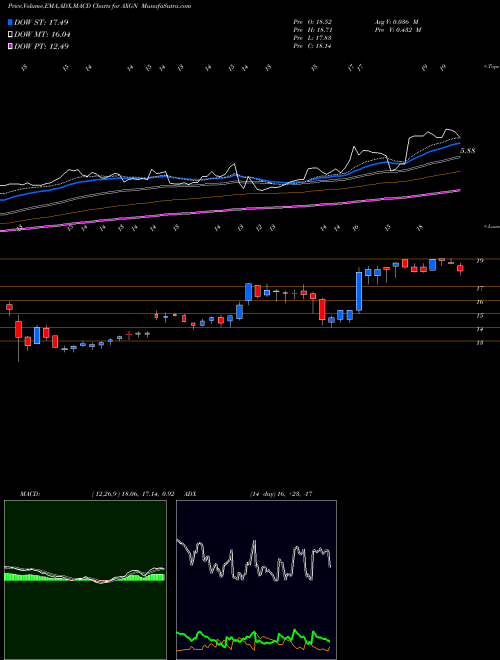
Task: Click the 14 price axis label
Action: (479, 329)
